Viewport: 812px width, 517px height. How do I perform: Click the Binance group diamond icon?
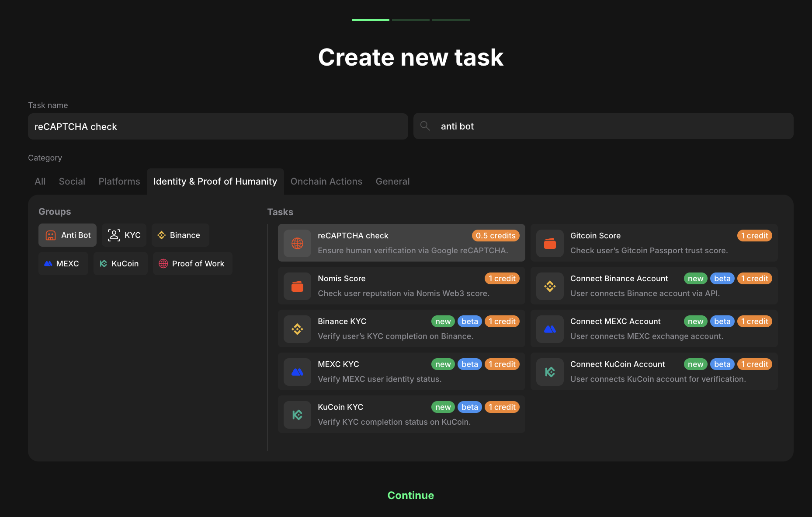[x=162, y=235]
